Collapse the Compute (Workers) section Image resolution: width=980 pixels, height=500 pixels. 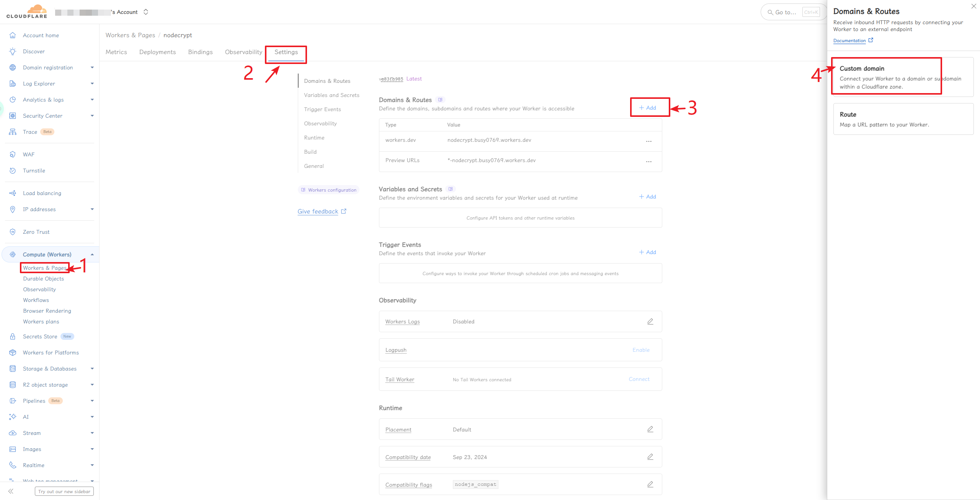point(92,254)
